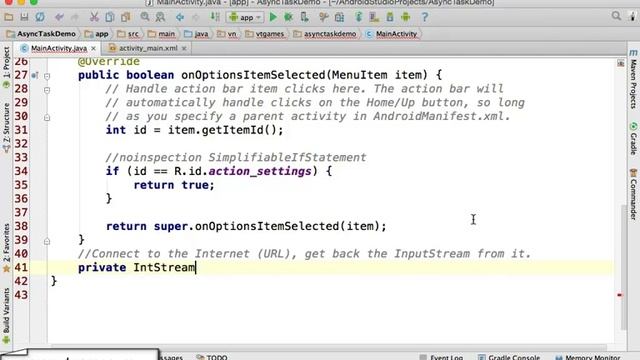The height and width of the screenshot is (360, 640).
Task: Open the Memory Monitor panel
Action: pos(587,357)
